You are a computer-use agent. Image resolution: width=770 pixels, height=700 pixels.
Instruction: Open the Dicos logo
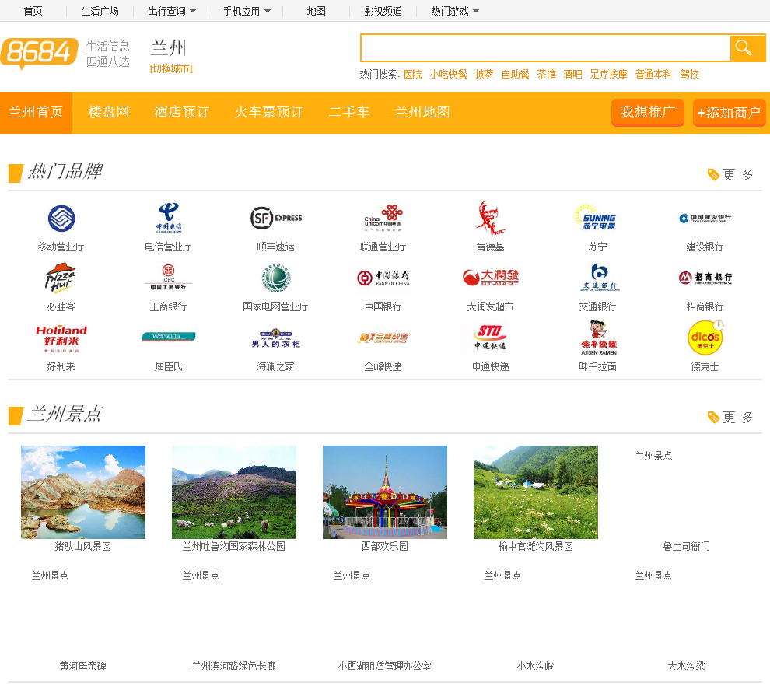tap(705, 338)
